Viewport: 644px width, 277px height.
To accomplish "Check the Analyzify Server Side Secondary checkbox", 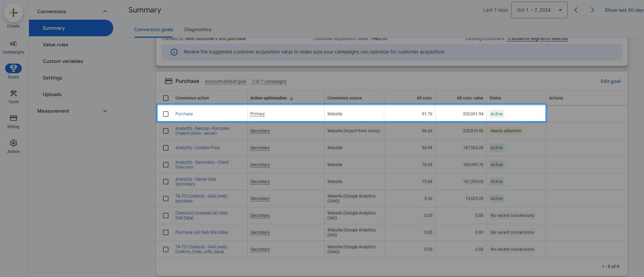I will point(166,182).
